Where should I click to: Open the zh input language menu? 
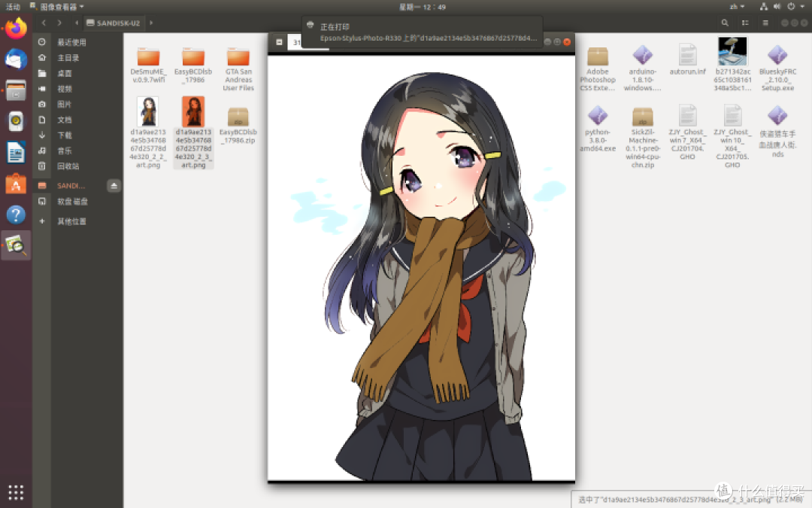tap(737, 7)
